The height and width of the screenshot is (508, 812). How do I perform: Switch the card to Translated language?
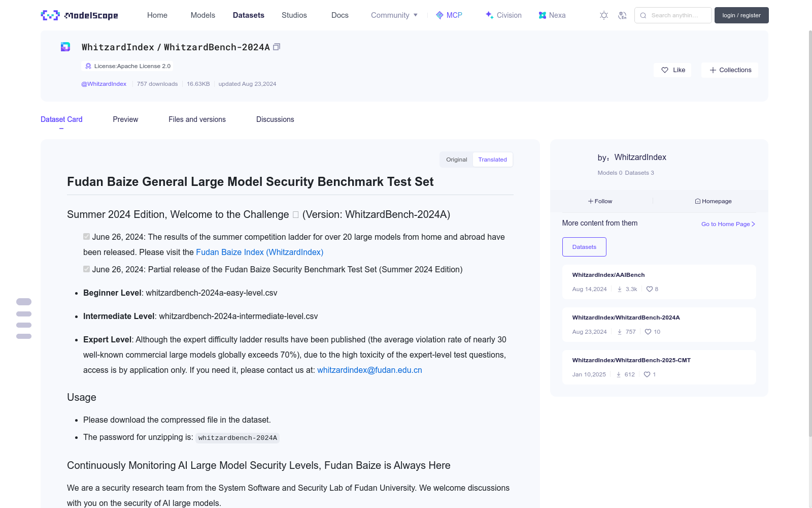point(492,160)
